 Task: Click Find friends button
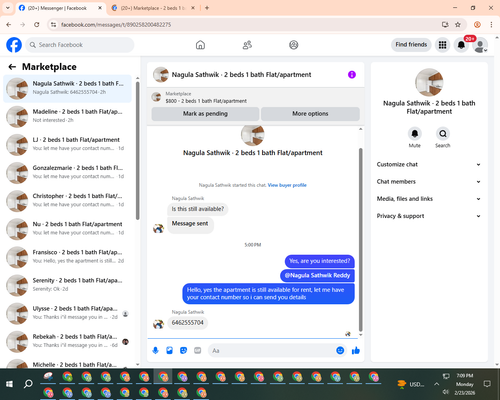pos(411,45)
